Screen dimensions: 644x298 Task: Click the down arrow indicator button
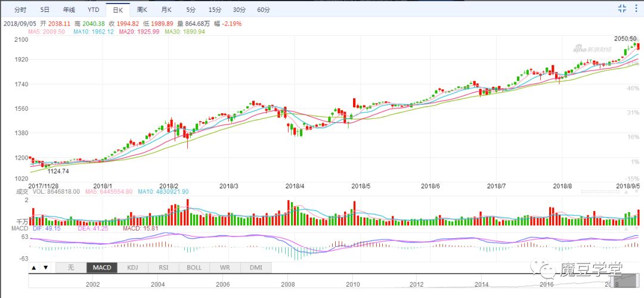click(x=46, y=268)
